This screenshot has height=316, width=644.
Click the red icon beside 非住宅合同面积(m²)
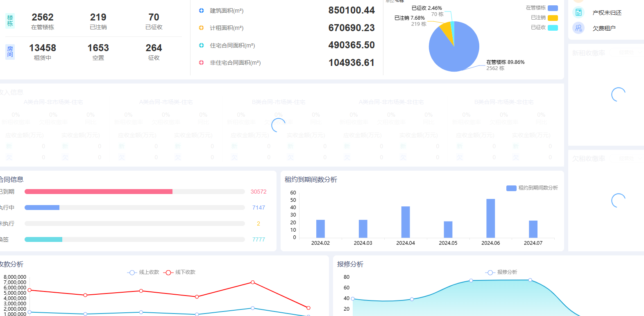point(201,63)
